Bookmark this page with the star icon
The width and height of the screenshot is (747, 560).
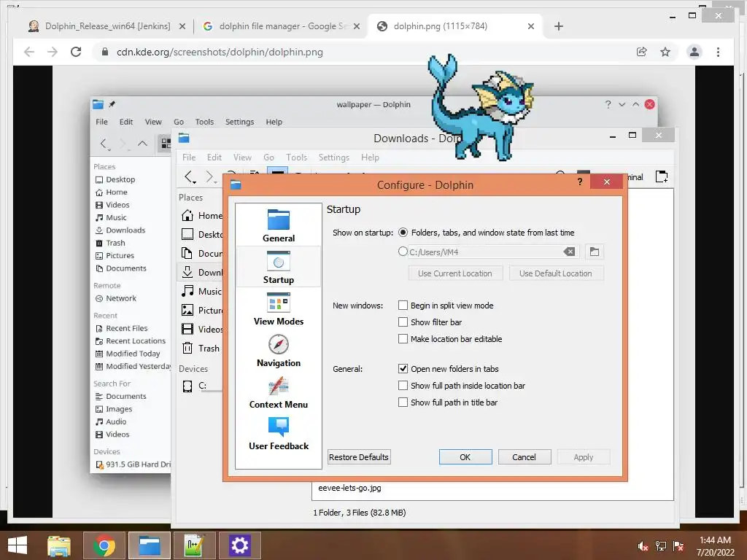click(x=665, y=52)
